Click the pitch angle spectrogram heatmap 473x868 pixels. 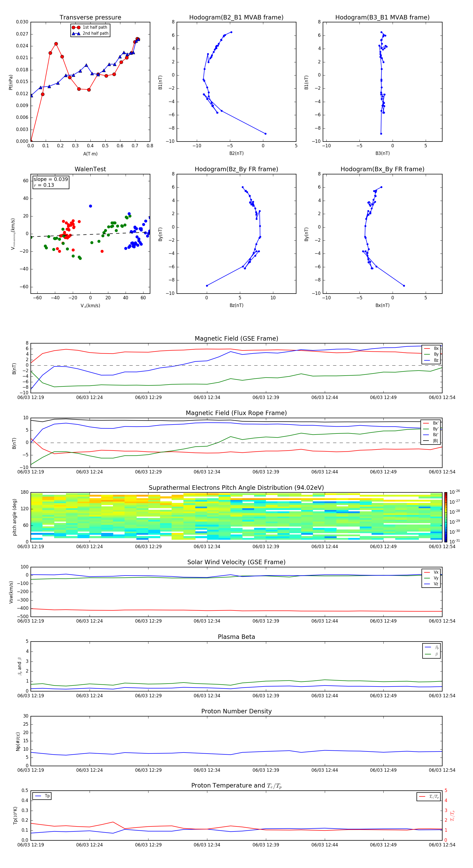point(236,517)
